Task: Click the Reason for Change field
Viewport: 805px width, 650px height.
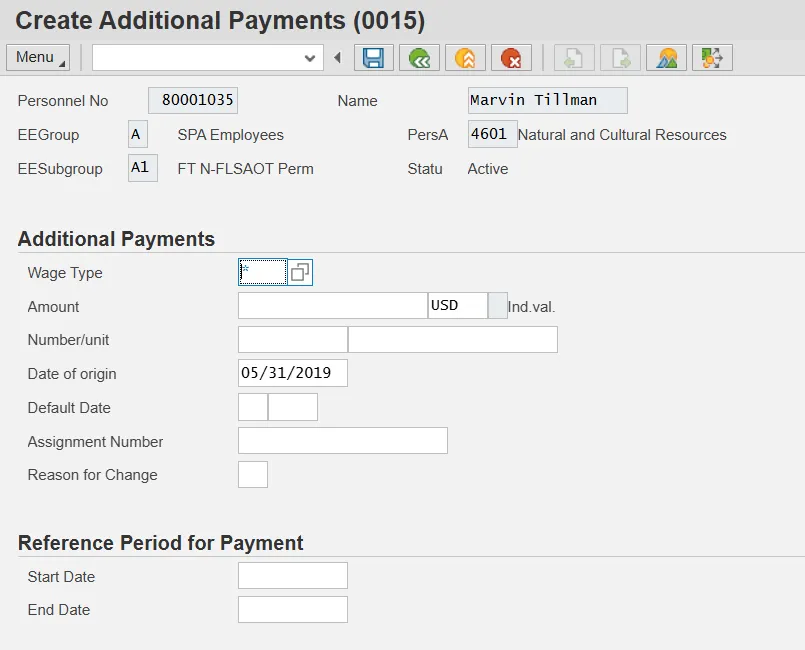Action: 253,474
